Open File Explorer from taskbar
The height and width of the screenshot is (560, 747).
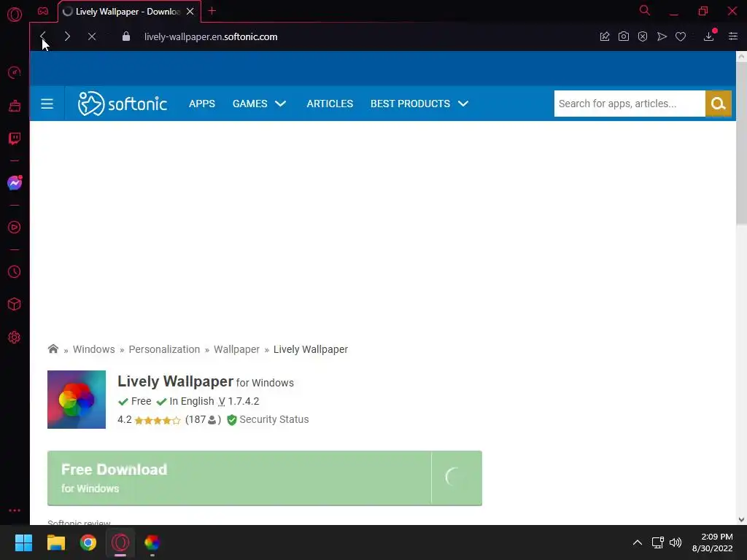55,542
